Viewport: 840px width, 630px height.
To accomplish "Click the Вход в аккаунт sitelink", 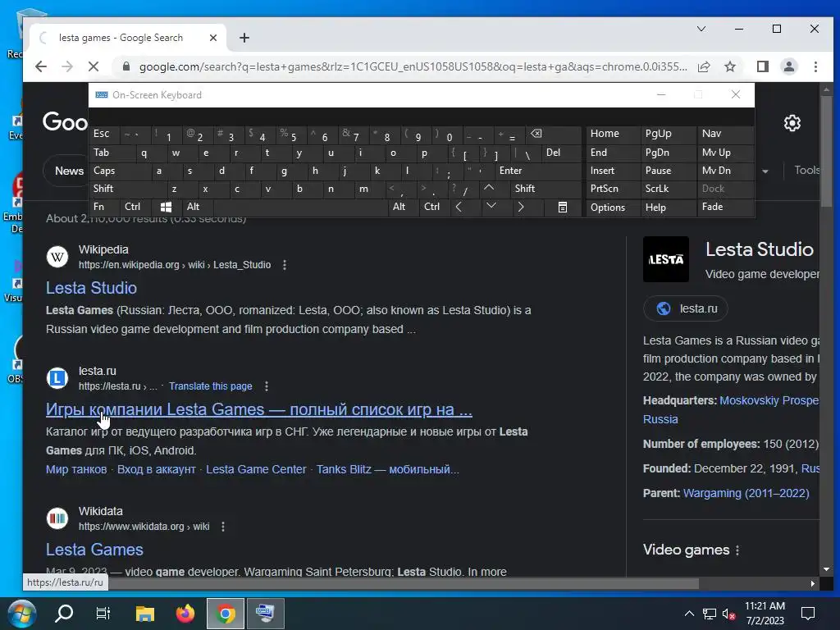I will click(157, 469).
